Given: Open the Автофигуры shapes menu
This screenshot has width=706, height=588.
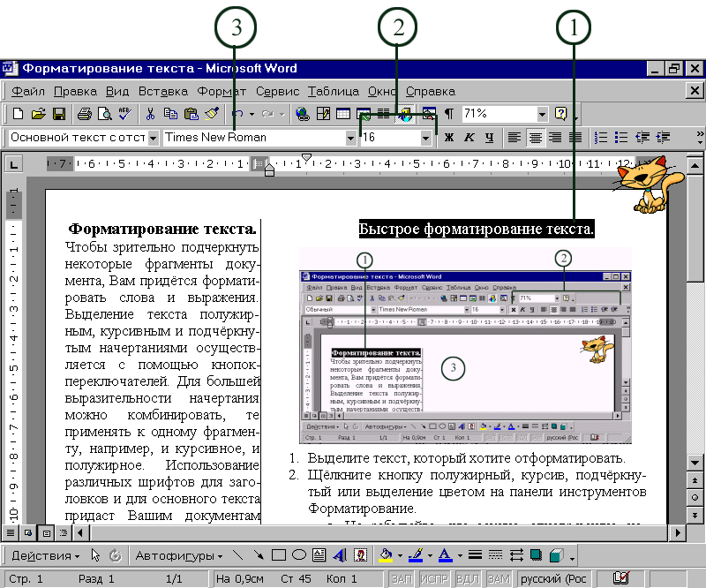Looking at the screenshot, I should (179, 555).
